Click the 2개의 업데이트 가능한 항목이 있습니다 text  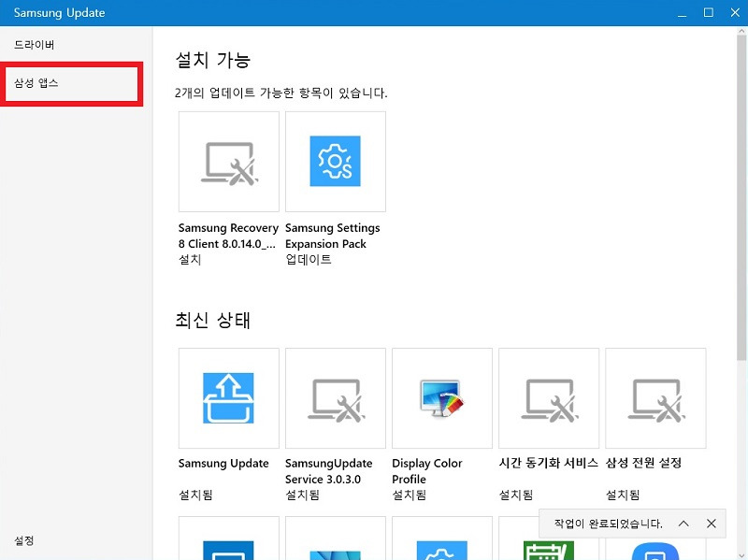tap(281, 93)
